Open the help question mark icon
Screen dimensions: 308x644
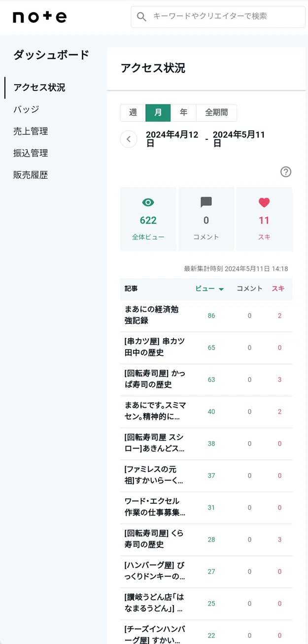coord(286,172)
